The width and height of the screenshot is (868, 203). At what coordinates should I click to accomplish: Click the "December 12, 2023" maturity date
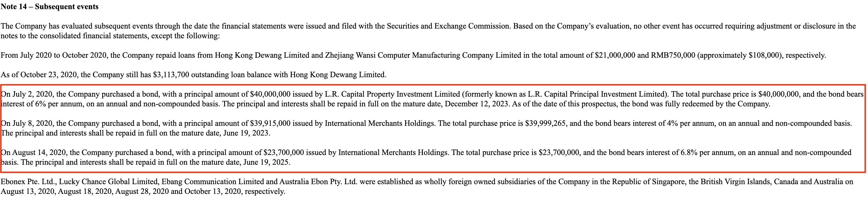click(476, 104)
